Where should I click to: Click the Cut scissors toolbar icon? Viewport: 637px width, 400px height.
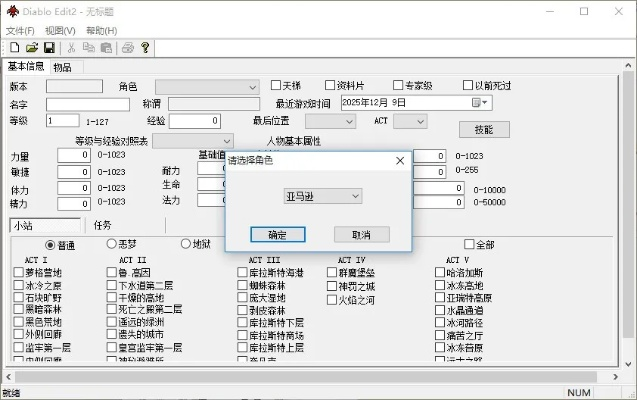pyautogui.click(x=72, y=48)
